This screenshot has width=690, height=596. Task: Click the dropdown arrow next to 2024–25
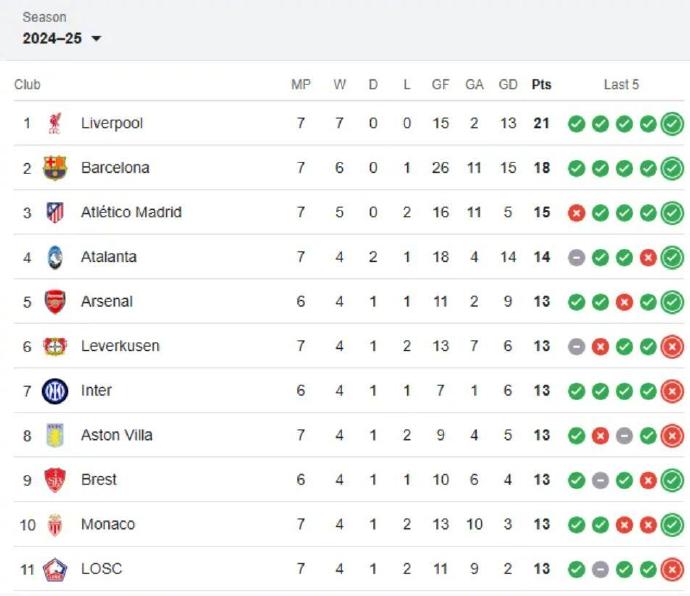point(96,39)
